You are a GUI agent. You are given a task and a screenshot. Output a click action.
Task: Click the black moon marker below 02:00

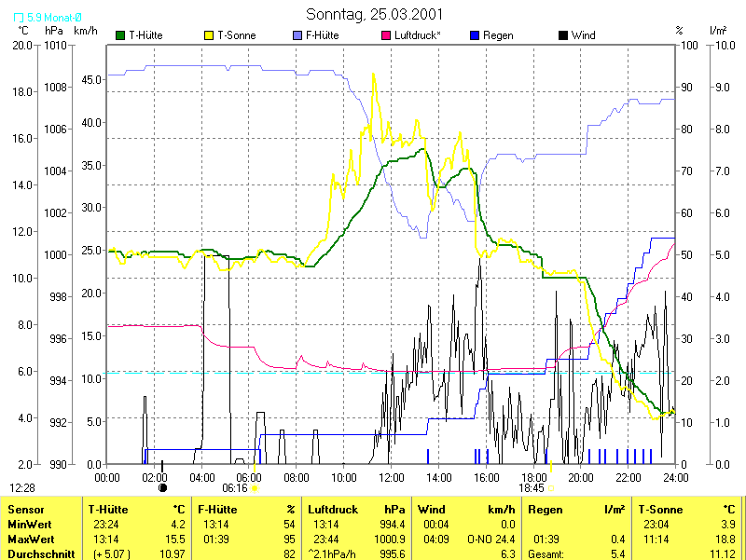[x=162, y=487]
